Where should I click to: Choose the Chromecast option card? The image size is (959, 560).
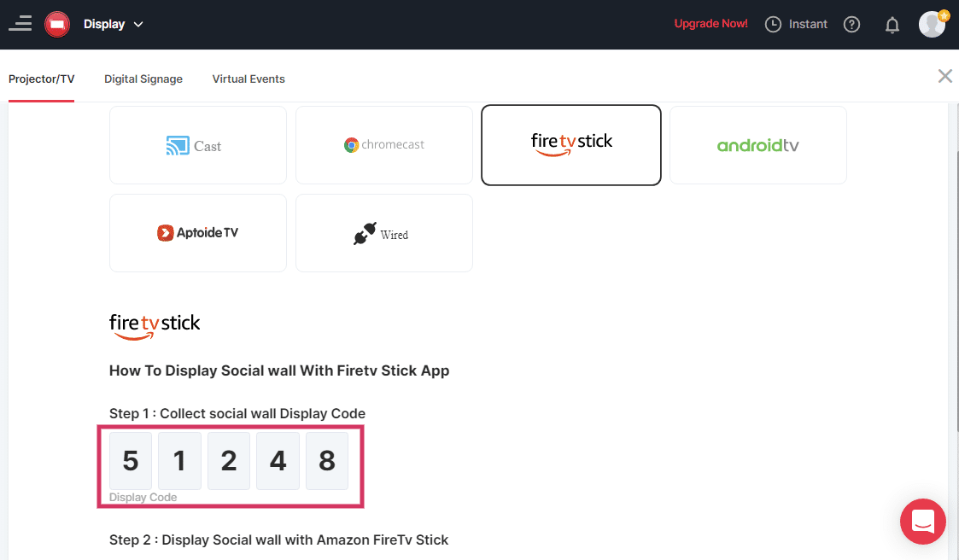(x=384, y=145)
